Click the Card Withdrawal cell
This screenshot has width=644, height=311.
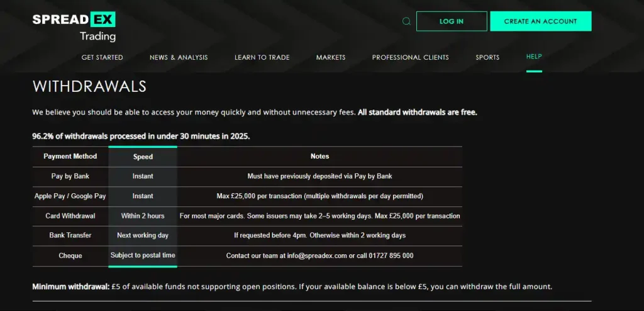(x=70, y=216)
